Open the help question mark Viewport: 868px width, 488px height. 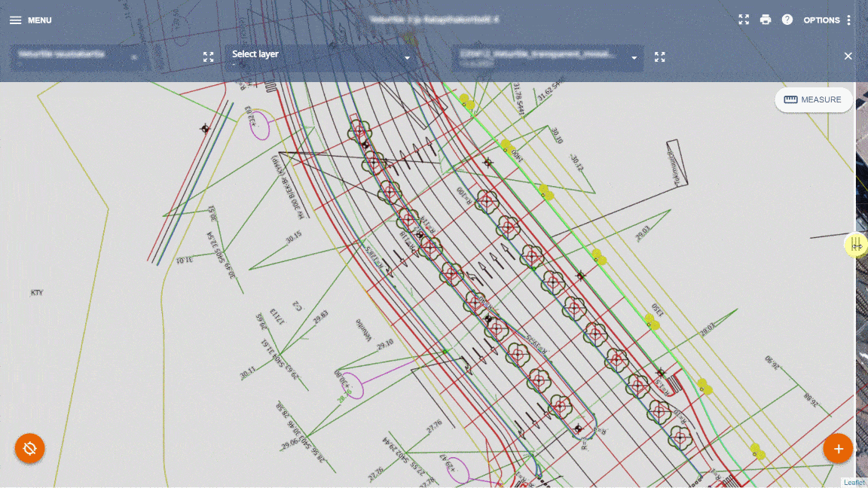[x=787, y=20]
